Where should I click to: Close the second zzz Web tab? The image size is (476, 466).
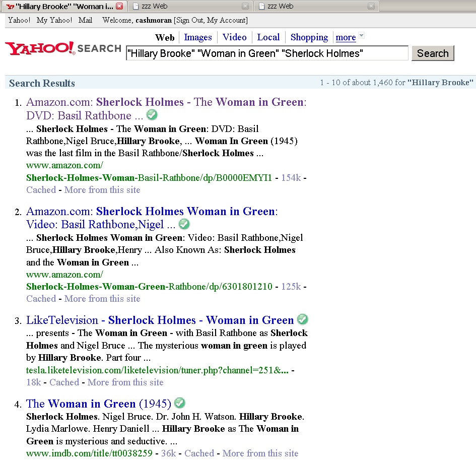(x=245, y=6)
